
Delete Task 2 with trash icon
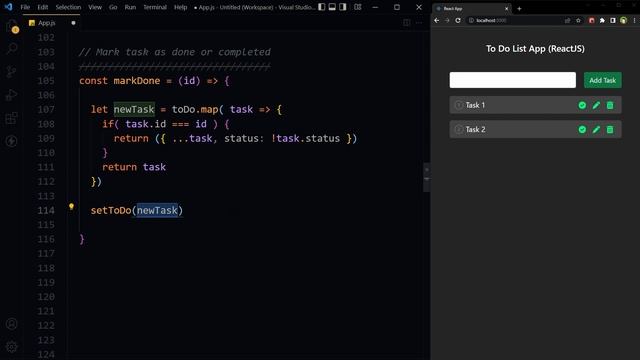[x=610, y=129]
